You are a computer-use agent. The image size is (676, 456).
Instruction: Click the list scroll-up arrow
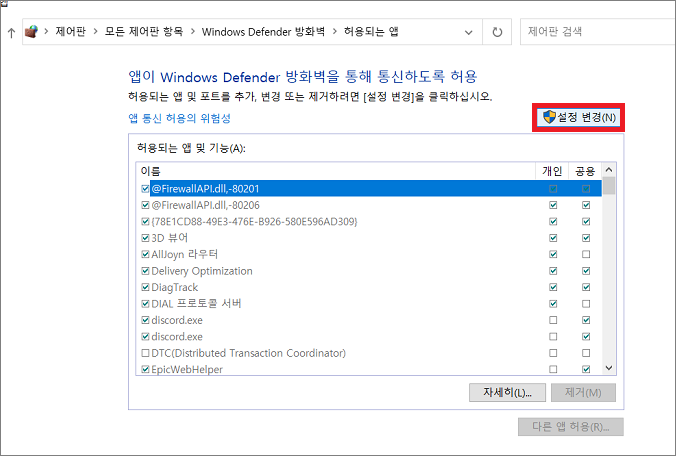(609, 170)
